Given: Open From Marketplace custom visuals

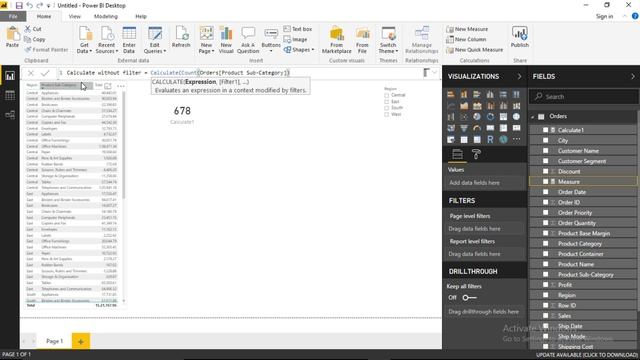Looking at the screenshot, I should tap(336, 40).
